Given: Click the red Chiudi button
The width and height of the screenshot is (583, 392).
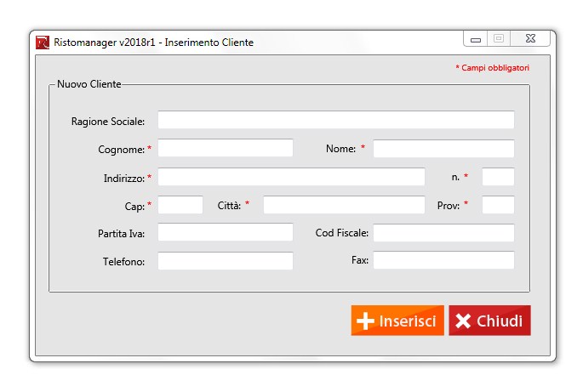Looking at the screenshot, I should [x=489, y=321].
